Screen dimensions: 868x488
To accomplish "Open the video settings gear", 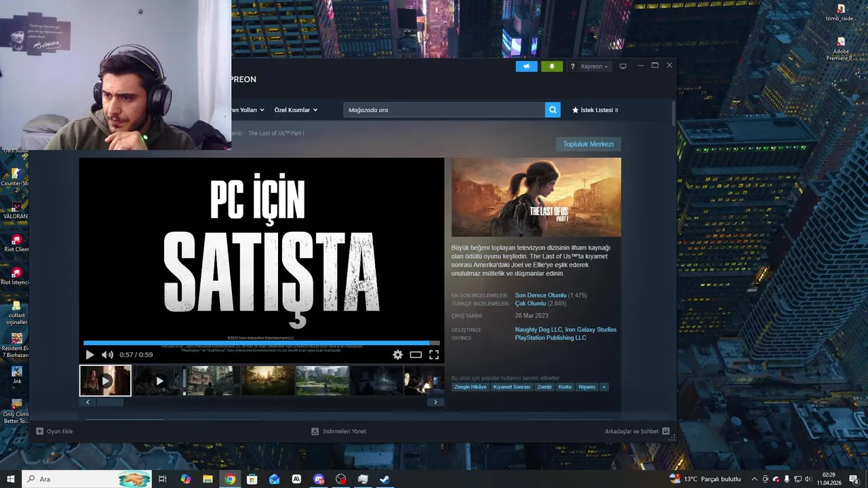I will [x=397, y=354].
